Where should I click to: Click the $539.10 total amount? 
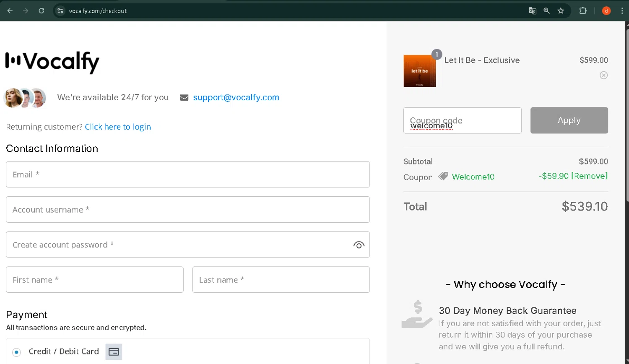585,206
